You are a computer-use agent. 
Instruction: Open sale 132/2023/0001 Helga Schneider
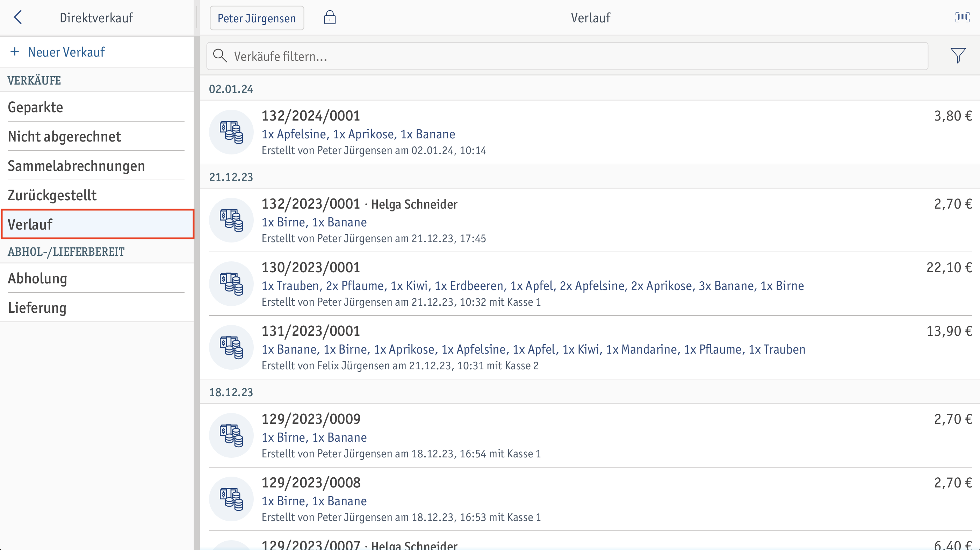coord(590,220)
